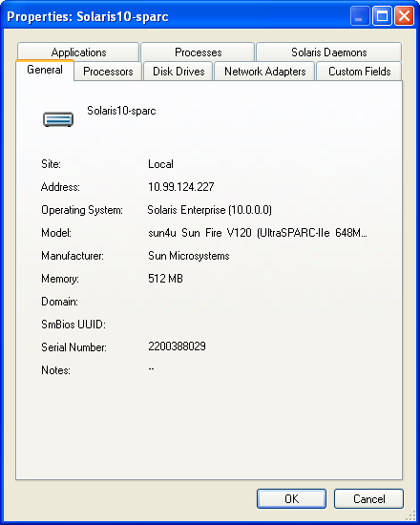Select the General tab
The height and width of the screenshot is (525, 420).
click(x=45, y=70)
